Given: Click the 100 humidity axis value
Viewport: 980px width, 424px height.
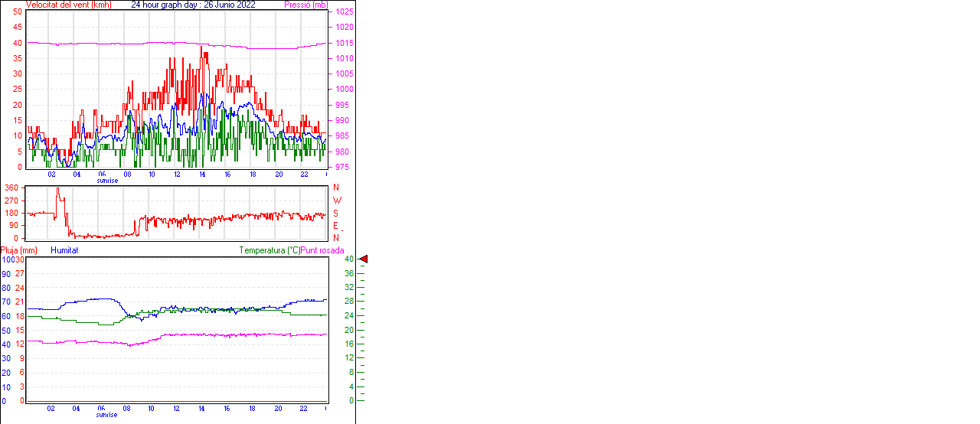Looking at the screenshot, I should (x=8, y=259).
